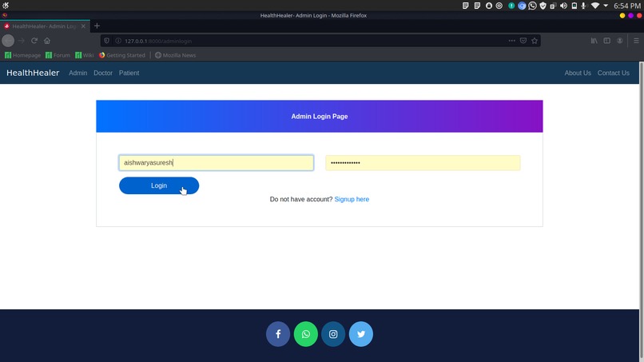Screen dimensions: 644x362
Task: Open WhatsApp tray icon in system panel
Action: pos(532,6)
